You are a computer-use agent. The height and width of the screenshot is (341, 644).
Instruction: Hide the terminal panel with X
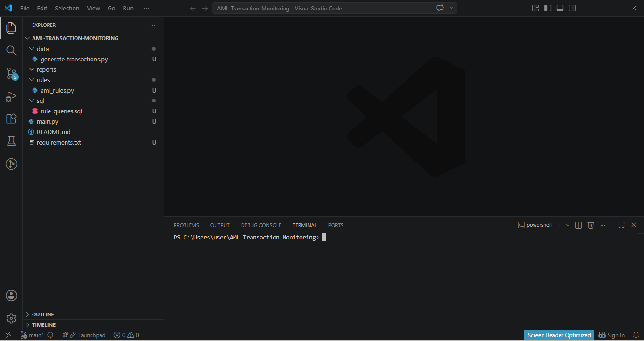pyautogui.click(x=634, y=225)
